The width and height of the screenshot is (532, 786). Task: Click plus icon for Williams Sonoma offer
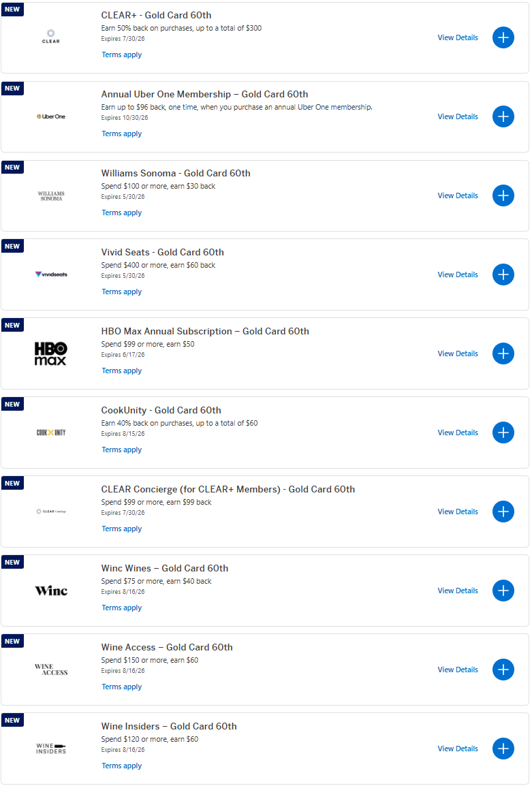(x=503, y=195)
